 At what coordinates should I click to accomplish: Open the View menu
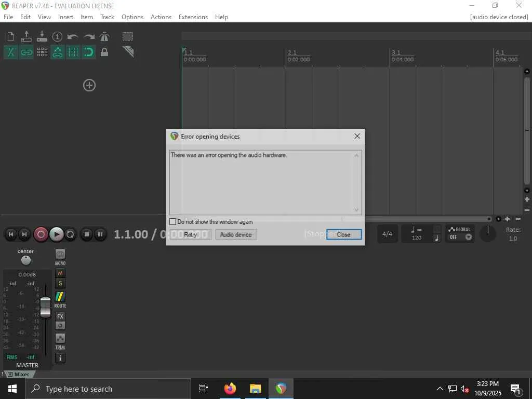(x=44, y=17)
